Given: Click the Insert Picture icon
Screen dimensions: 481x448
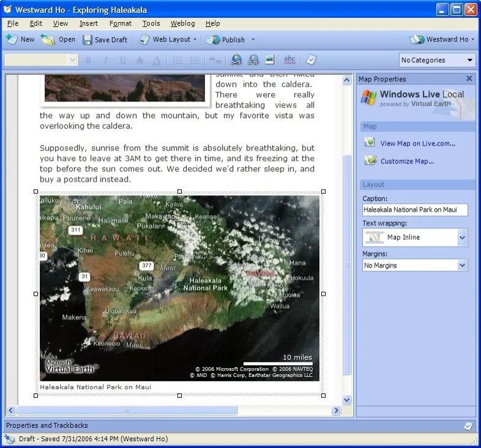Looking at the screenshot, I should (269, 59).
